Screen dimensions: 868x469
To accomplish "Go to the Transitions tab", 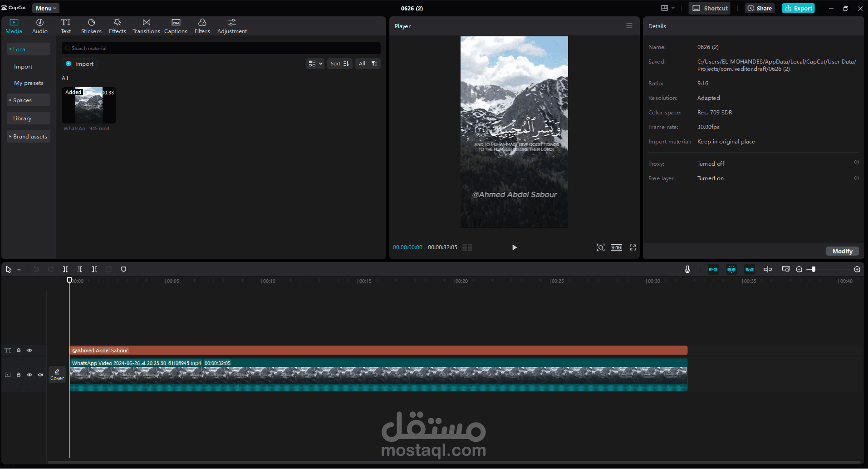I will [146, 26].
